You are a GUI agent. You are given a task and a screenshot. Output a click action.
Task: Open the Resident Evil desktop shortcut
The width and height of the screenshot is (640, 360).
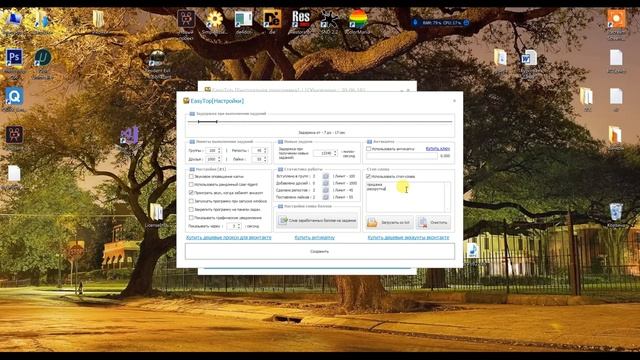coord(157,58)
